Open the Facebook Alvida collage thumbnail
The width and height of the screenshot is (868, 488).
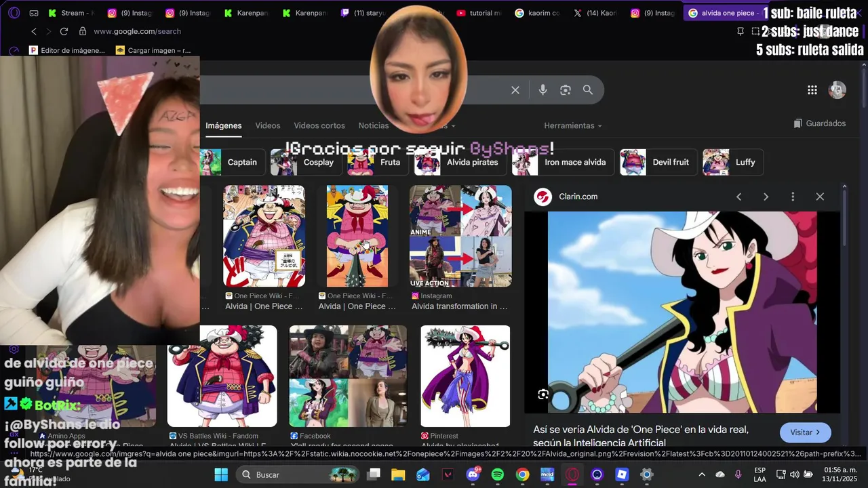(x=348, y=376)
